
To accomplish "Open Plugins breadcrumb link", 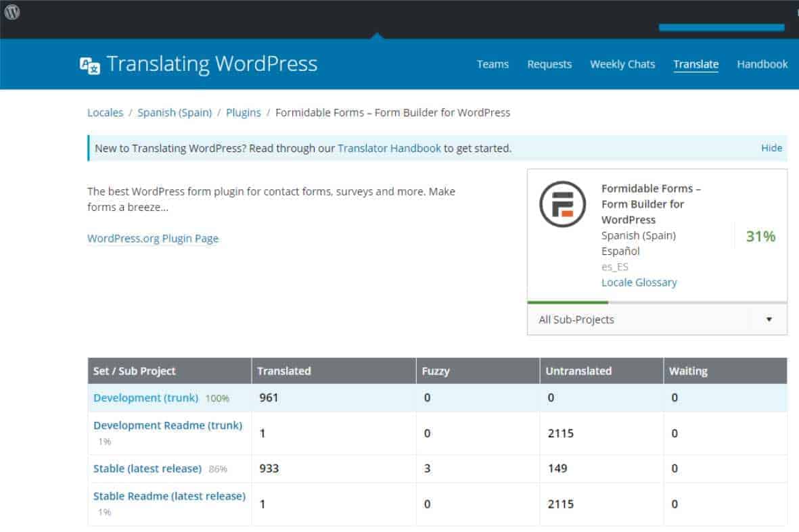I will (243, 112).
